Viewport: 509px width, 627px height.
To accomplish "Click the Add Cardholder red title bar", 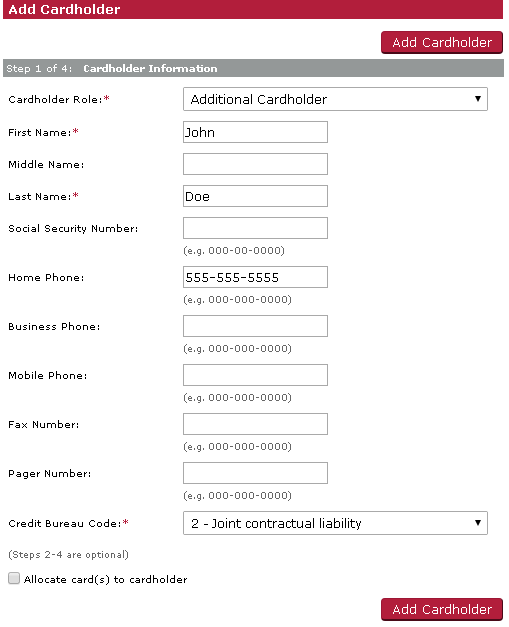I will (x=253, y=9).
